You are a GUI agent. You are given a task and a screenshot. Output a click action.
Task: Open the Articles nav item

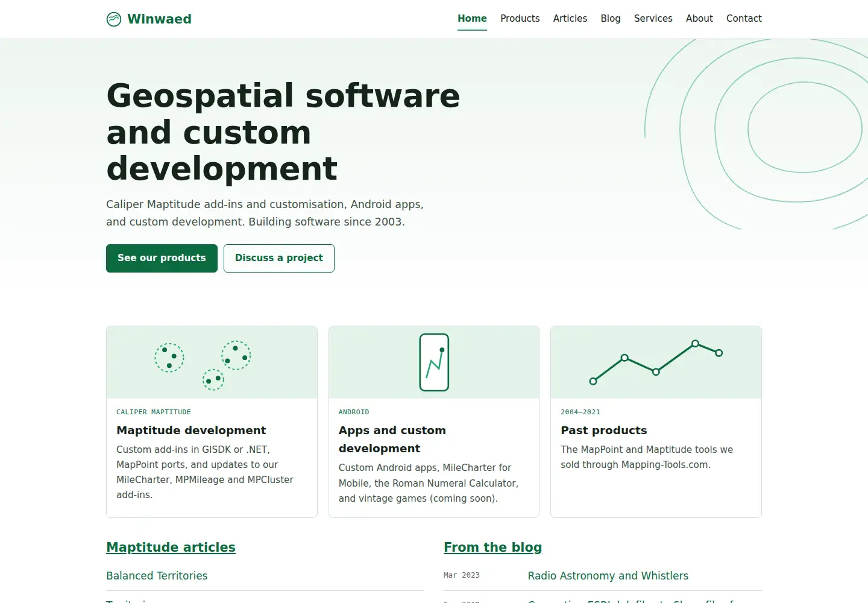[570, 19]
